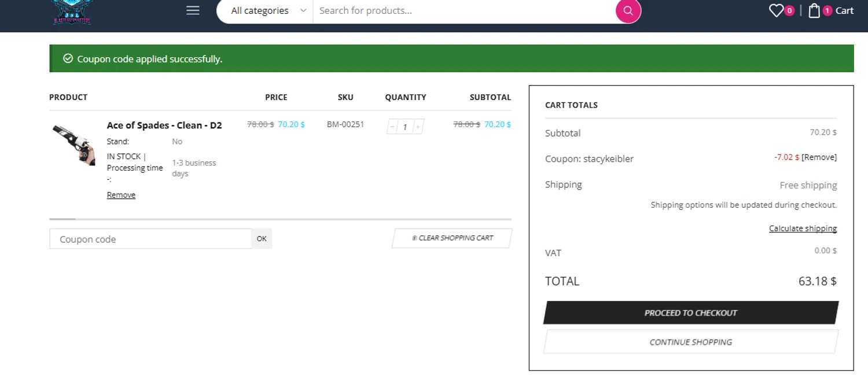Decrease quantity with the minus button
This screenshot has width=868, height=392.
(392, 127)
